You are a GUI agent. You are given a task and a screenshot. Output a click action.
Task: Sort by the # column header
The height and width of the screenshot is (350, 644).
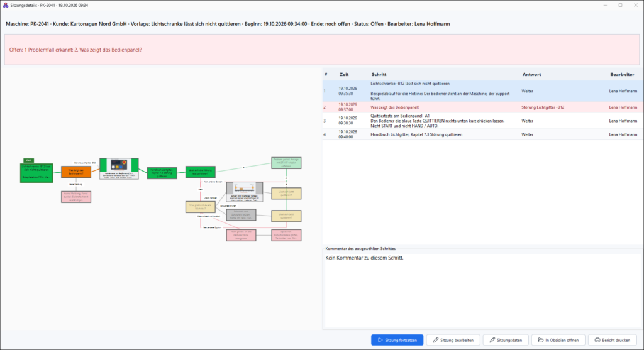point(326,74)
